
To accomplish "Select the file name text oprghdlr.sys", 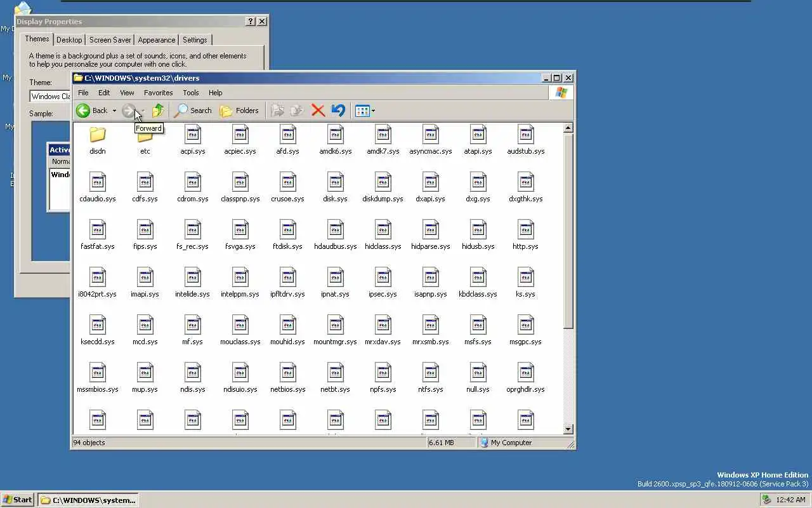I will point(526,389).
